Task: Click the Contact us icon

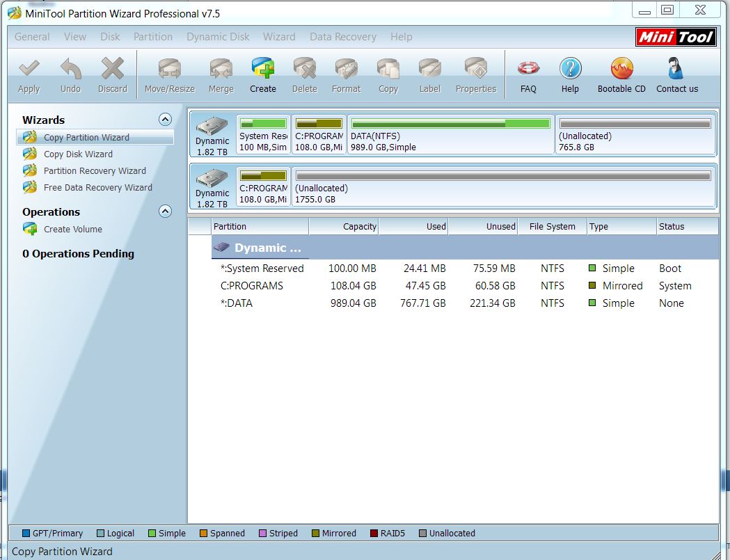Action: point(675,68)
